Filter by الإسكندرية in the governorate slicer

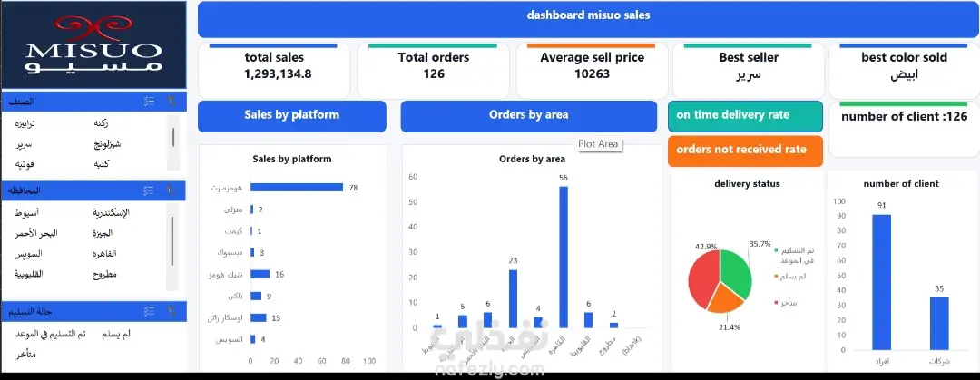[x=111, y=212]
